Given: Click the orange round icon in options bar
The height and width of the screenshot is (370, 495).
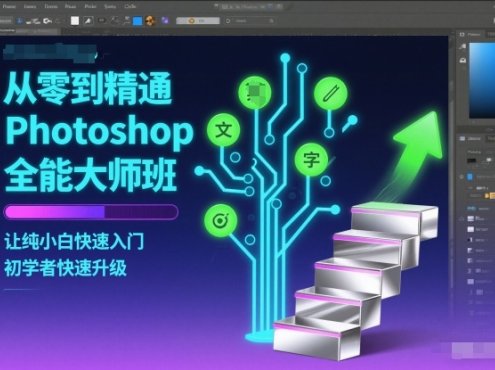Looking at the screenshot, I should pos(151,21).
